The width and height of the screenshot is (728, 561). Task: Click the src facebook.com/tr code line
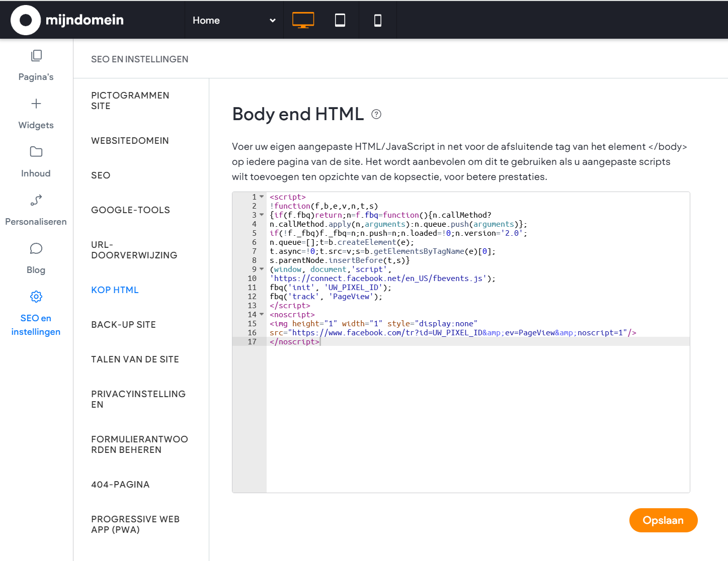453,333
